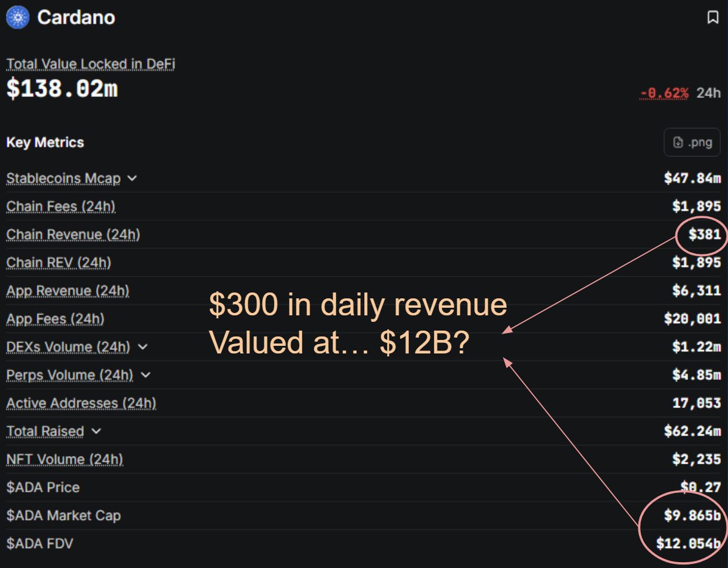
Task: Click the Chain Revenue (24h) label
Action: [x=73, y=234]
